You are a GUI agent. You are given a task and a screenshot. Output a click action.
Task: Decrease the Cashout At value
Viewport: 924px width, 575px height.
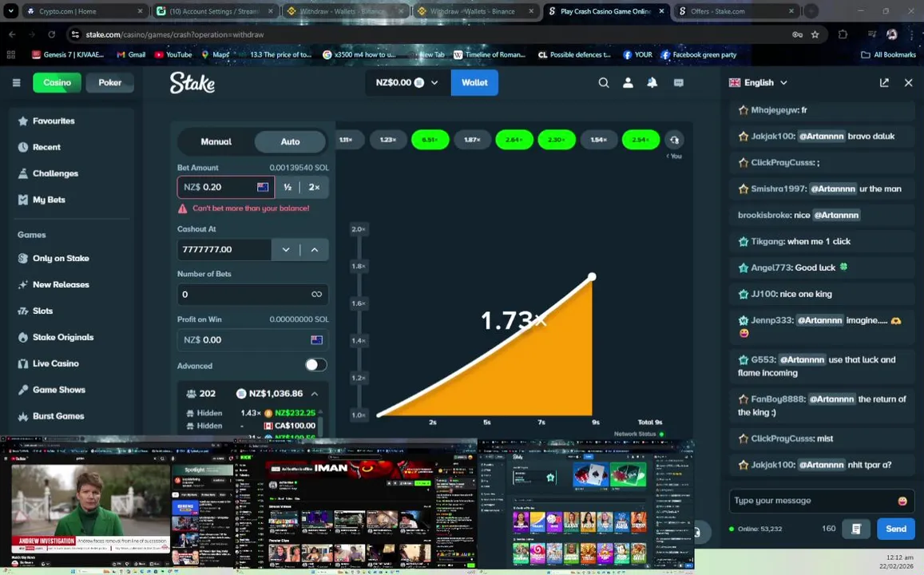pos(286,250)
